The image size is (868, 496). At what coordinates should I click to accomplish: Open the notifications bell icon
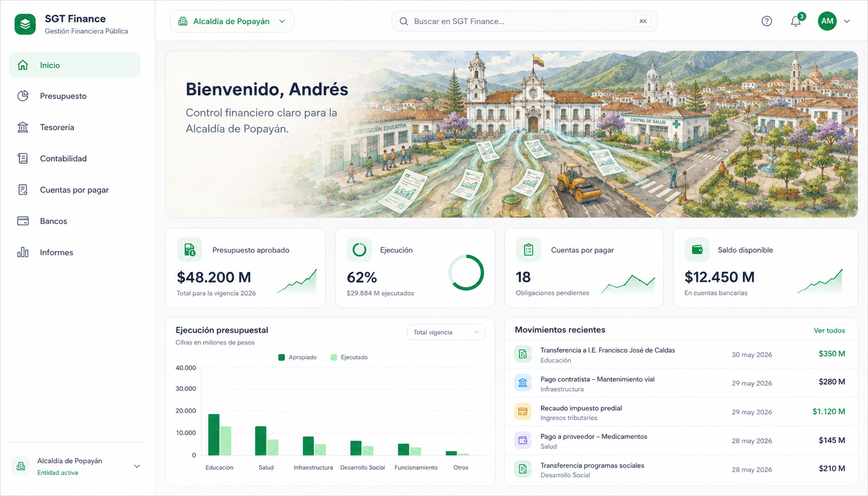tap(795, 21)
